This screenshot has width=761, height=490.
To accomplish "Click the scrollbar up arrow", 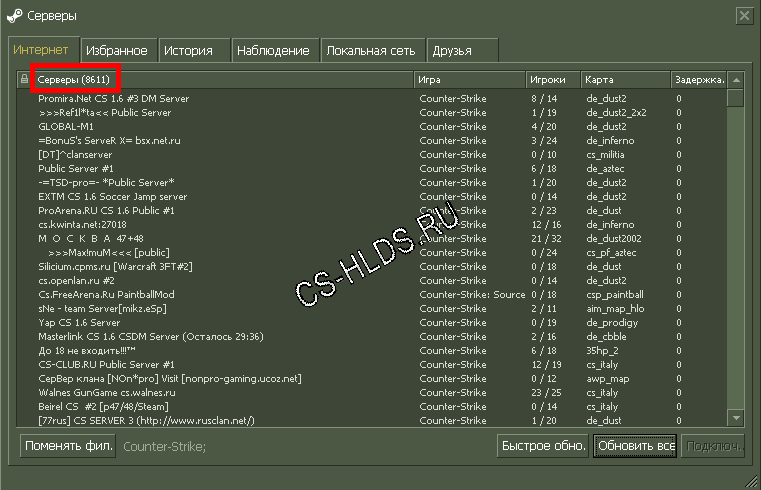I will (735, 79).
